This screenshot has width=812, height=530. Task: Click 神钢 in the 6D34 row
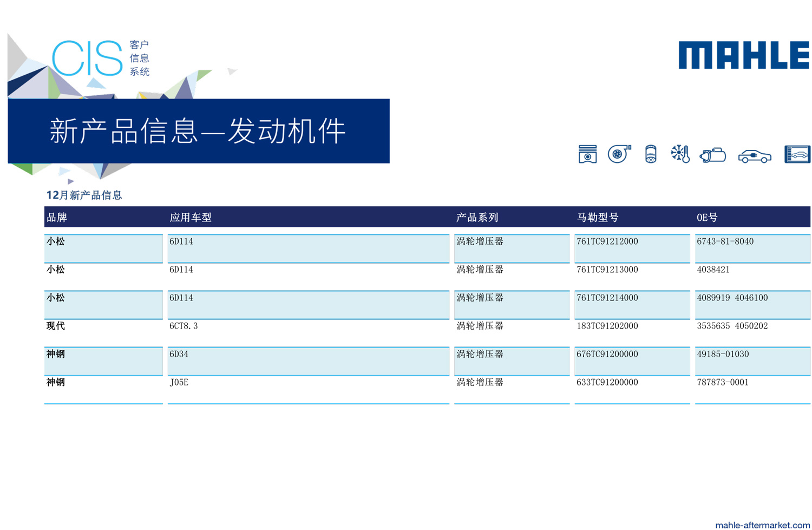pyautogui.click(x=56, y=354)
